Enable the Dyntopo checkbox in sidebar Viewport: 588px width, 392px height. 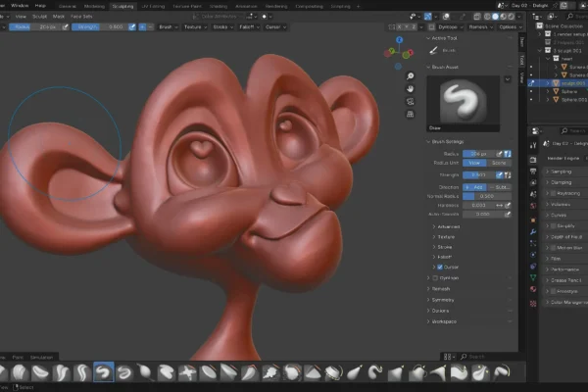435,278
